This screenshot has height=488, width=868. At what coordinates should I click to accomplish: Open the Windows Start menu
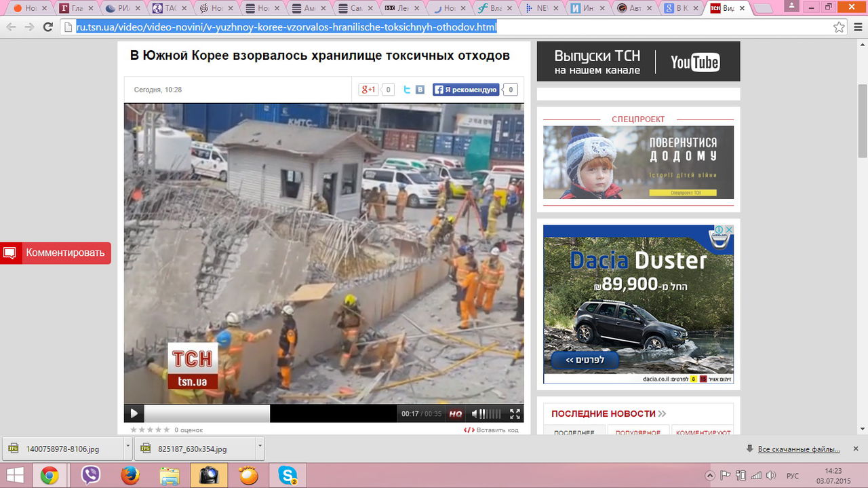(15, 475)
